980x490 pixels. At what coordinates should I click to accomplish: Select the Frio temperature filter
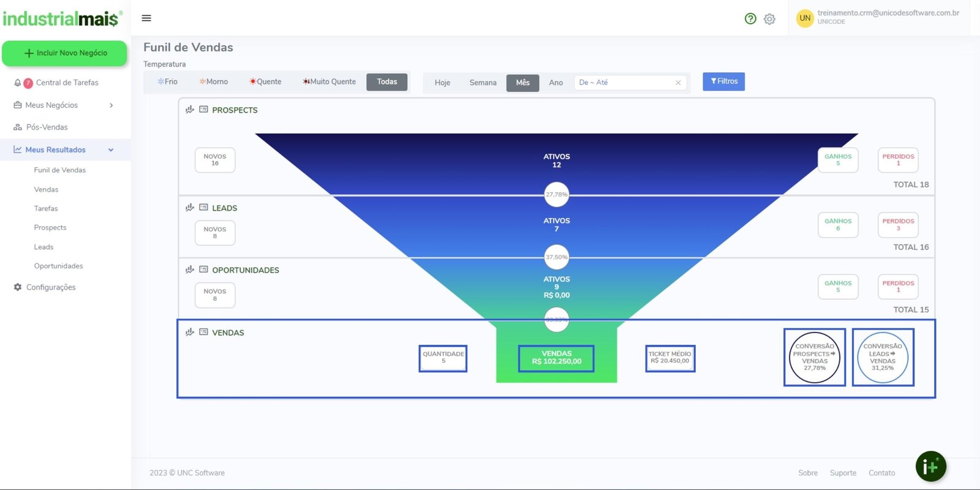point(167,81)
